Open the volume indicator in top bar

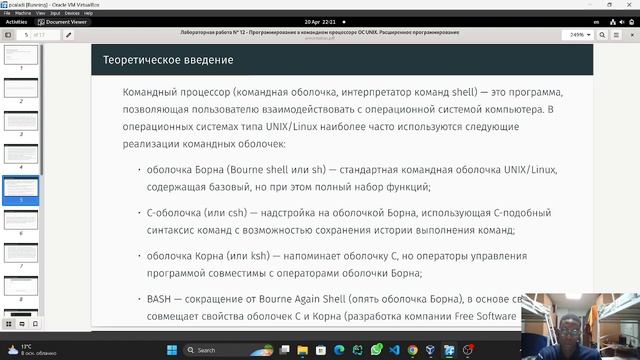pos(622,22)
